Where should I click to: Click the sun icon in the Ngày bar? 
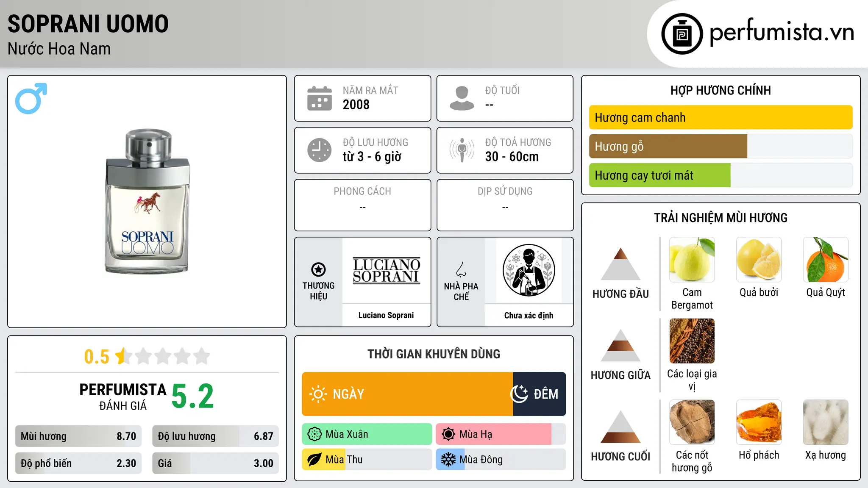(x=318, y=394)
